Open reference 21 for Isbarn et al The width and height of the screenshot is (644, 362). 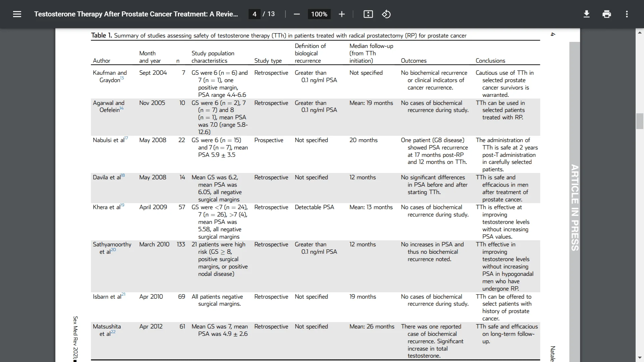(x=123, y=295)
